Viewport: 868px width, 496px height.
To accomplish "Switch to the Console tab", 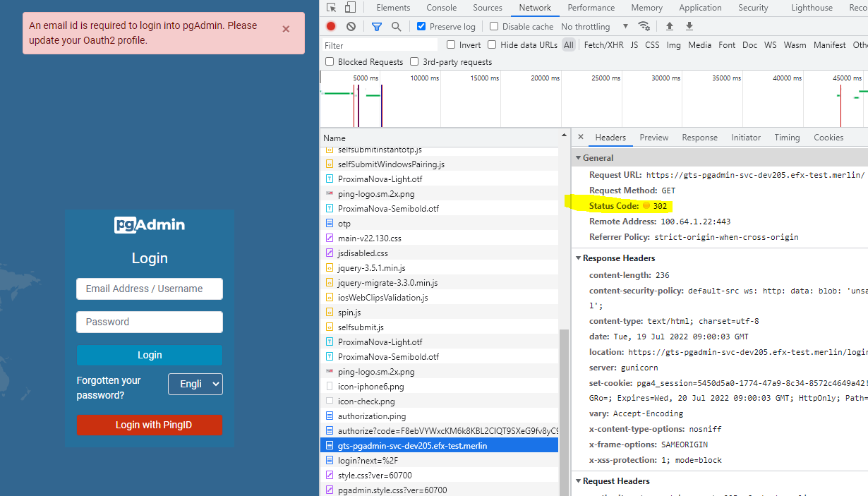I will tap(441, 8).
